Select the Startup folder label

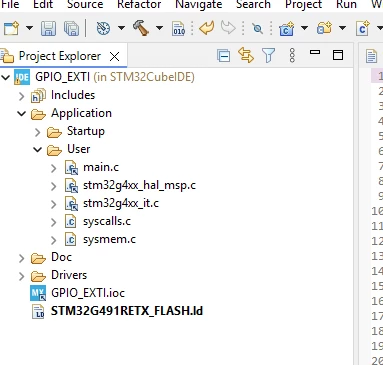tap(86, 131)
